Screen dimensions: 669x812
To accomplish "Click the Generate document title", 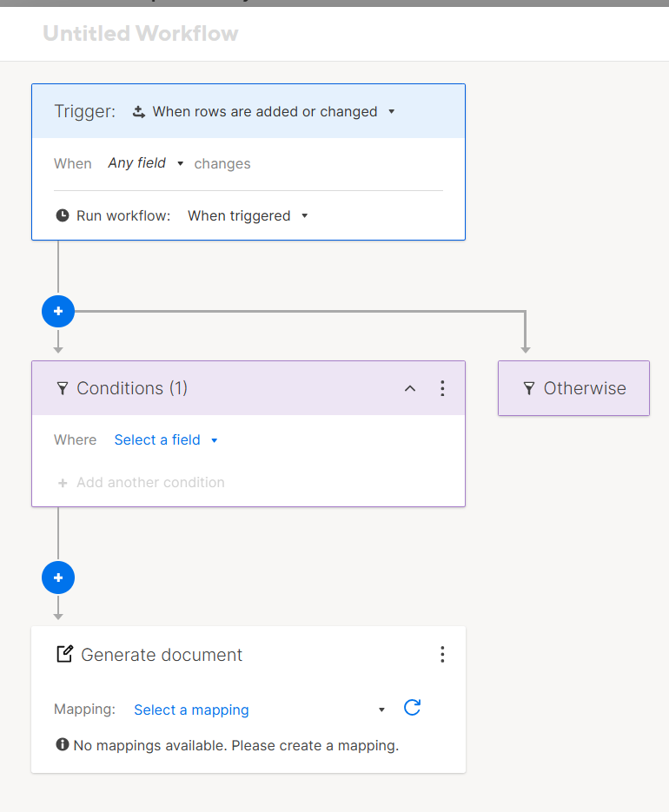I will click(162, 655).
